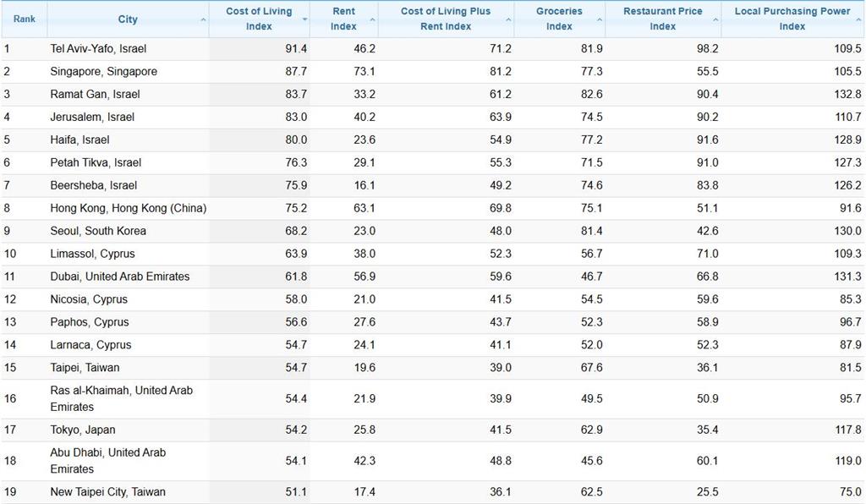Select the Dubai, United Arab Emirates row
Image resolution: width=866 pixels, height=504 pixels.
point(119,277)
